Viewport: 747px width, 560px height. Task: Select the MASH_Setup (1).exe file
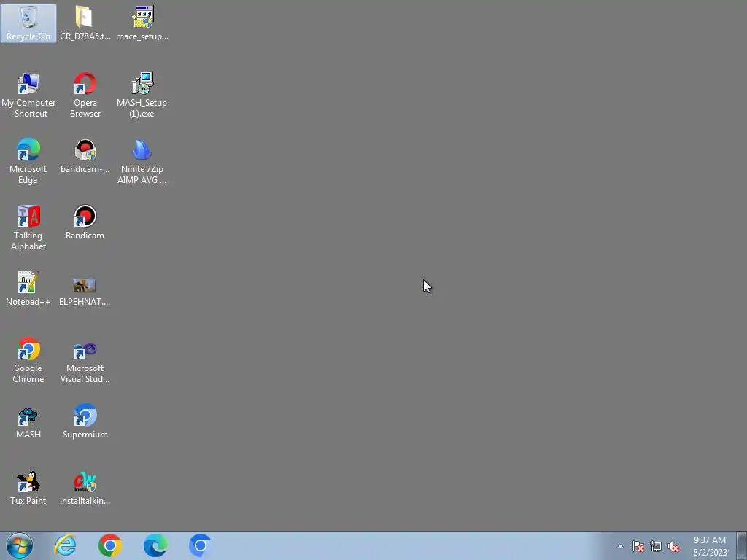tap(142, 95)
